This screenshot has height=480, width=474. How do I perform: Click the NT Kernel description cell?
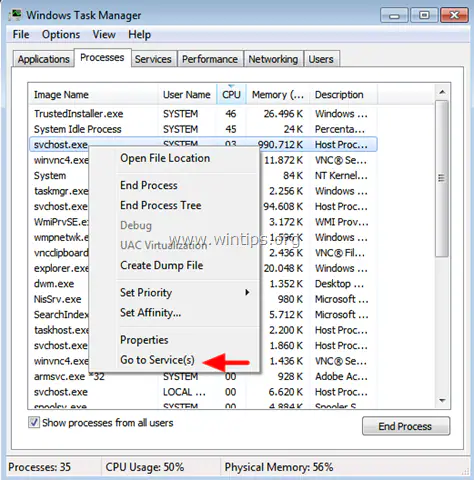tap(341, 176)
